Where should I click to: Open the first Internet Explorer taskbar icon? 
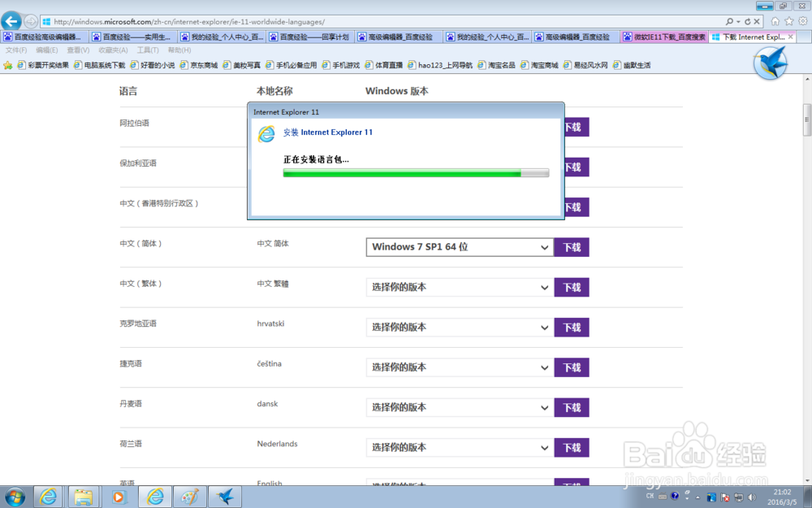pyautogui.click(x=48, y=497)
